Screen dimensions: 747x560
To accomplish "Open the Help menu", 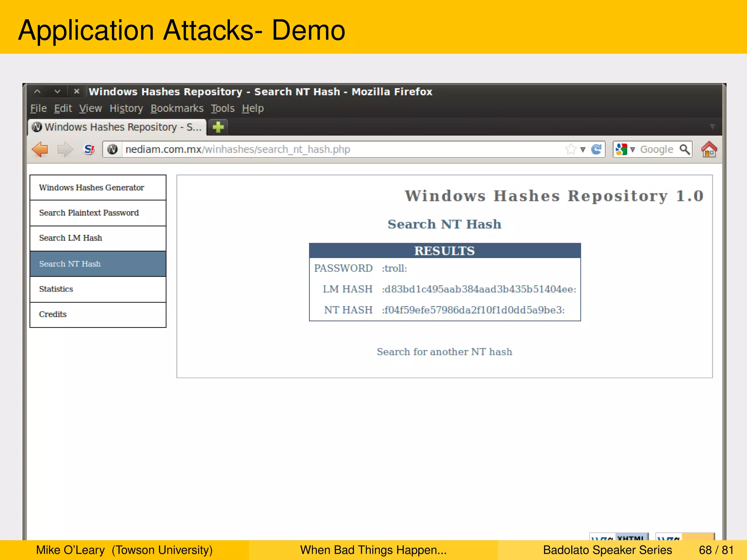I will tap(253, 108).
